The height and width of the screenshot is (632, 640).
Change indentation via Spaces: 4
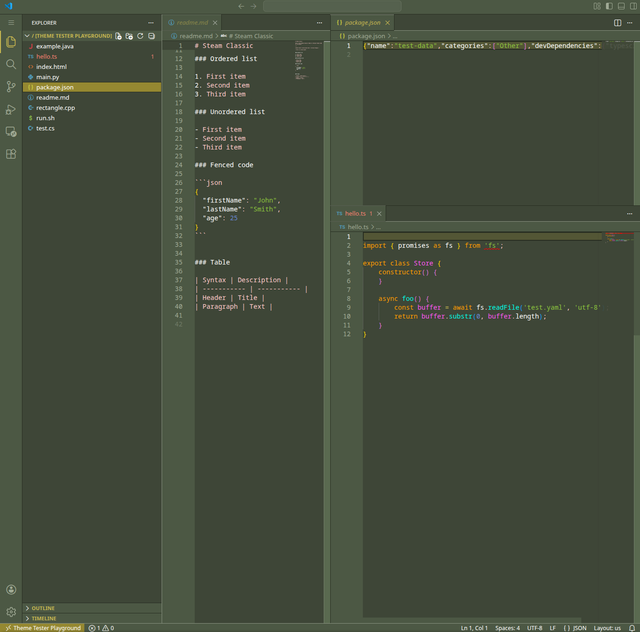tap(507, 628)
